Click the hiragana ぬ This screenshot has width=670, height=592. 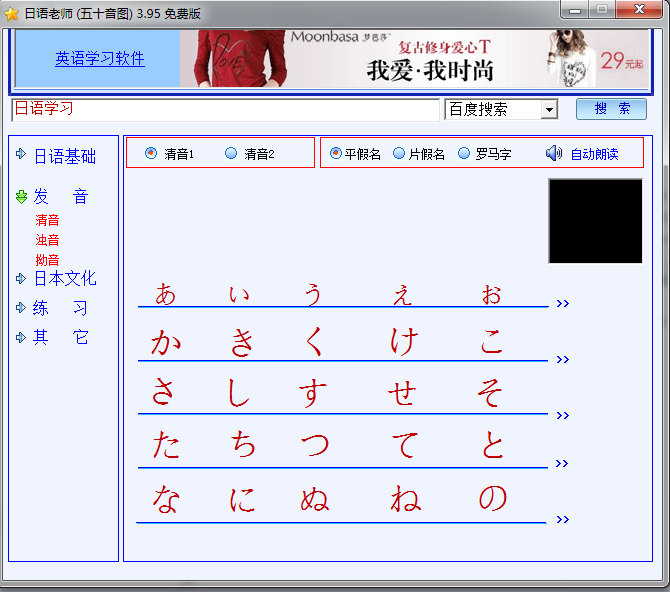(x=315, y=499)
